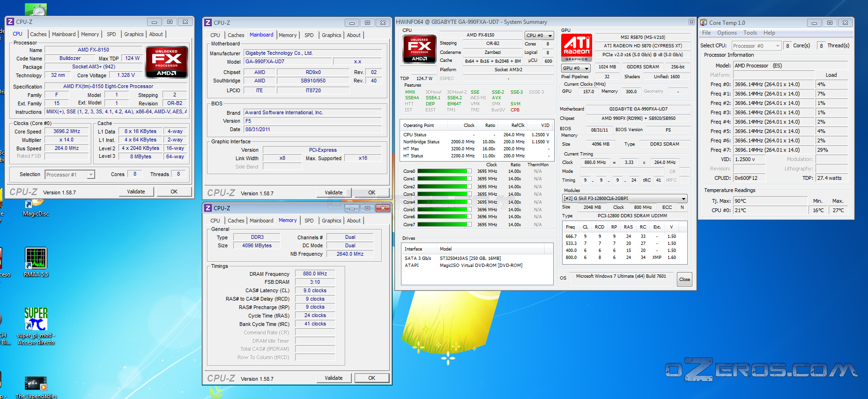Go to Caches tab in CPU-Z Memory window
The width and height of the screenshot is (868, 399).
(x=236, y=221)
